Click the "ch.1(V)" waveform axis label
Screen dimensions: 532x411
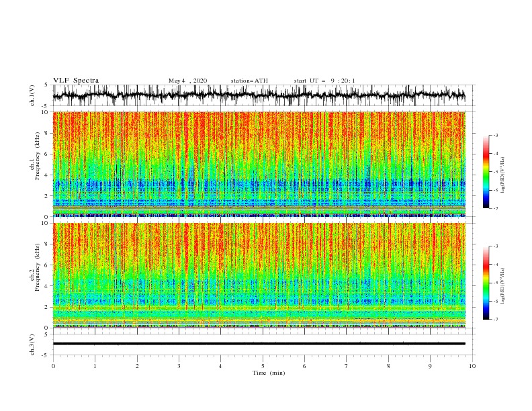32,95
